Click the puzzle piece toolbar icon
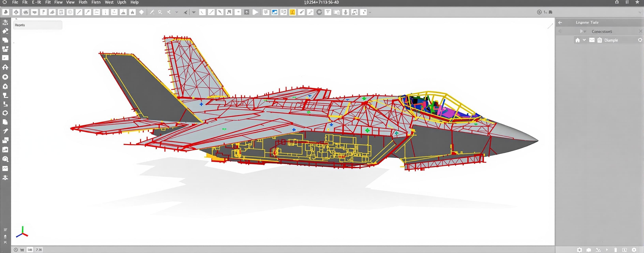The width and height of the screenshot is (644, 253). pyautogui.click(x=6, y=12)
